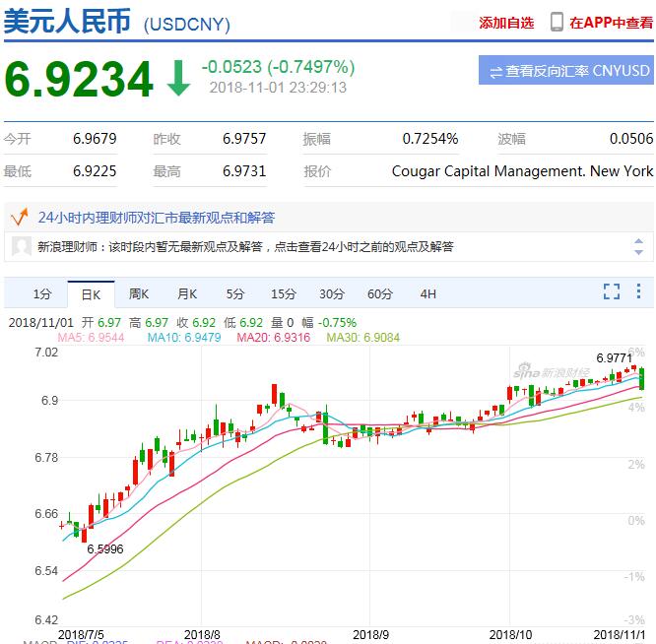The image size is (656, 644).
Task: Click 添加自选 link
Action: [506, 23]
